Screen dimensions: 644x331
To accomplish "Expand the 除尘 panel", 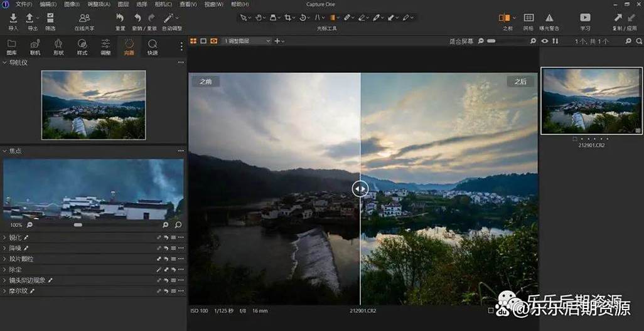I will (x=4, y=270).
